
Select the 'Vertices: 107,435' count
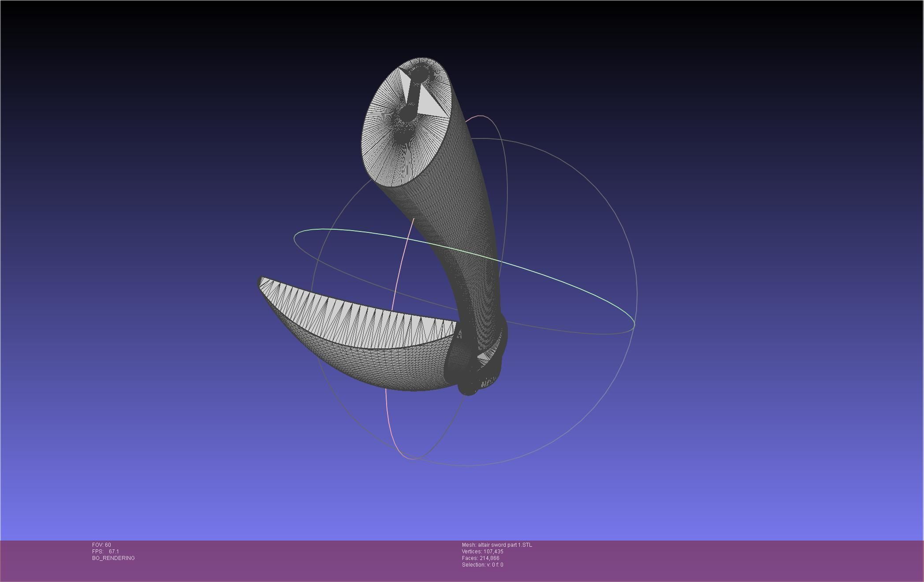coord(483,552)
